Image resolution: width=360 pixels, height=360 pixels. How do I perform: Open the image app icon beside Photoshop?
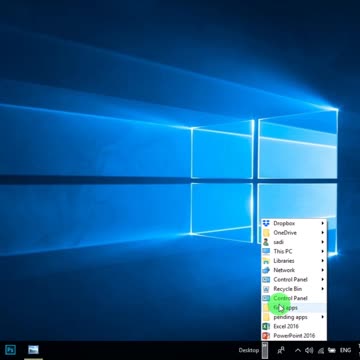pyautogui.click(x=33, y=350)
